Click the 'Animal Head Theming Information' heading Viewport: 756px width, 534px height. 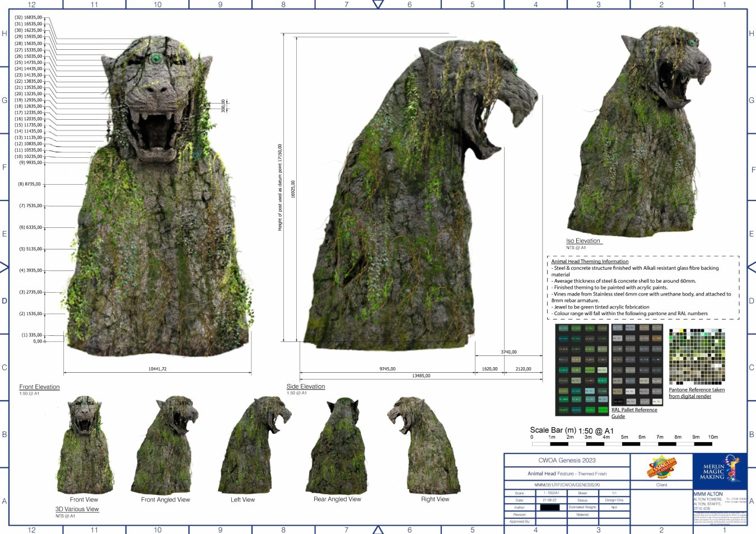point(590,261)
